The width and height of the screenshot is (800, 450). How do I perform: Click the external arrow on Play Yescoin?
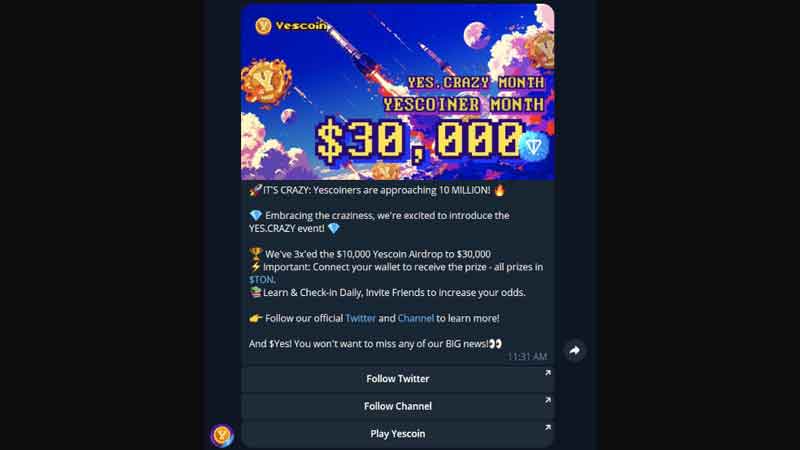click(547, 428)
